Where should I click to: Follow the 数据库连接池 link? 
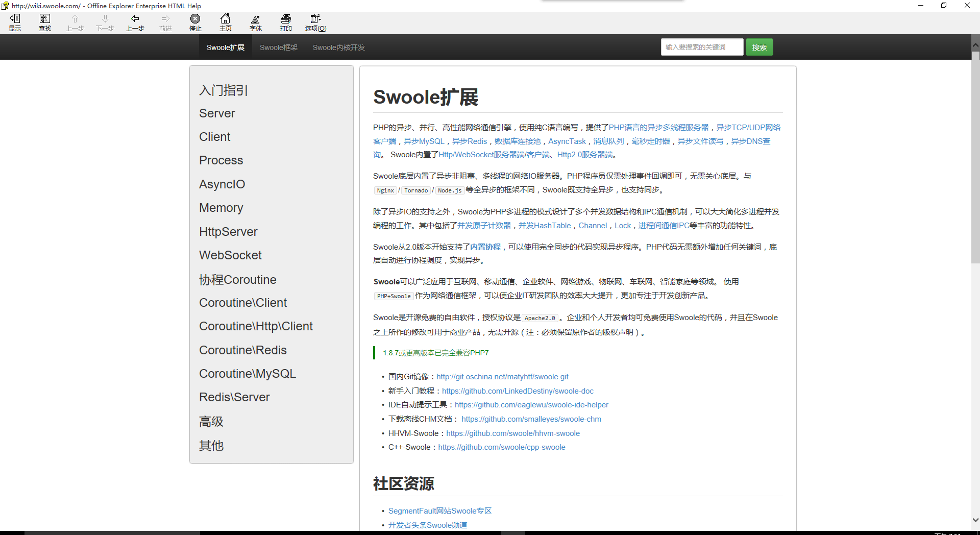point(518,141)
